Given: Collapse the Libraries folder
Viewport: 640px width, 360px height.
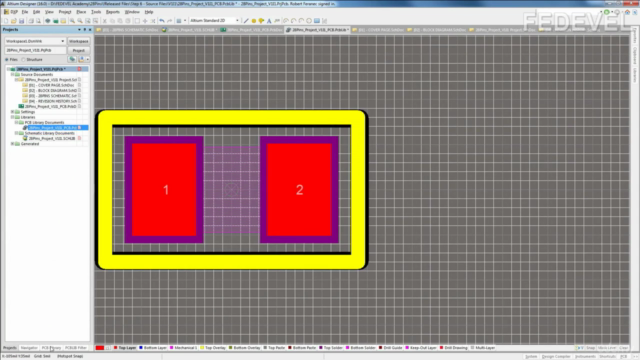Looking at the screenshot, I should [x=13, y=117].
